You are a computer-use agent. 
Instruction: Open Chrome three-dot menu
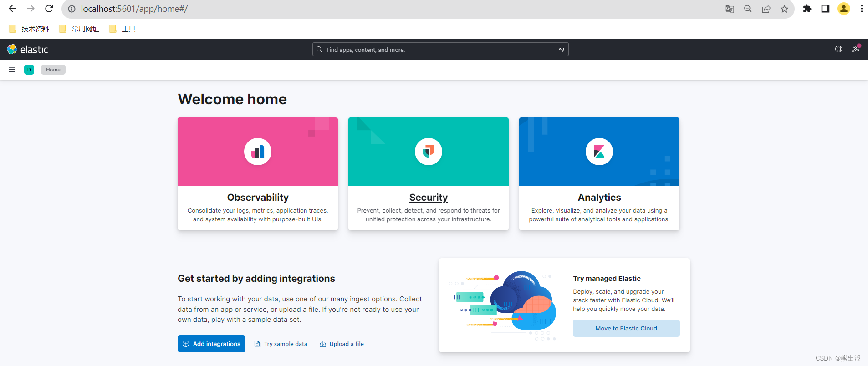point(862,9)
